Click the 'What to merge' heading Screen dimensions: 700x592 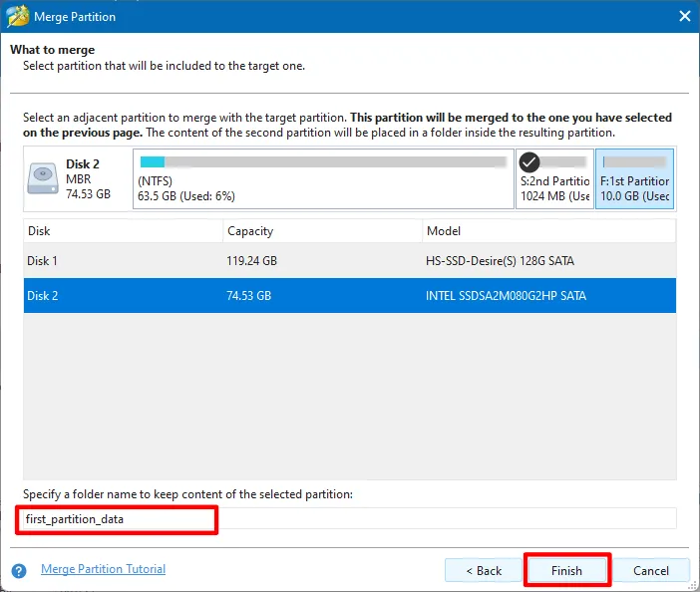click(52, 50)
